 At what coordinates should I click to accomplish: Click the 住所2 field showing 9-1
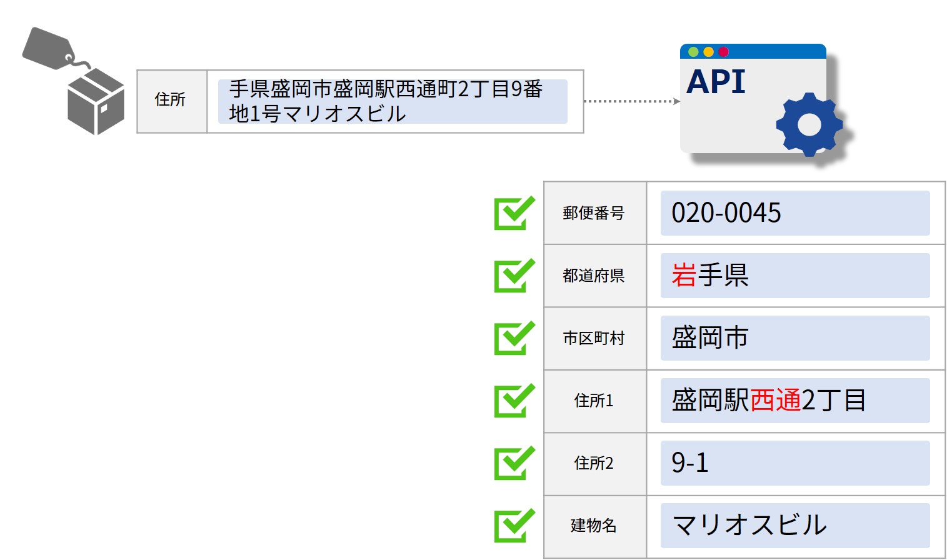(795, 463)
